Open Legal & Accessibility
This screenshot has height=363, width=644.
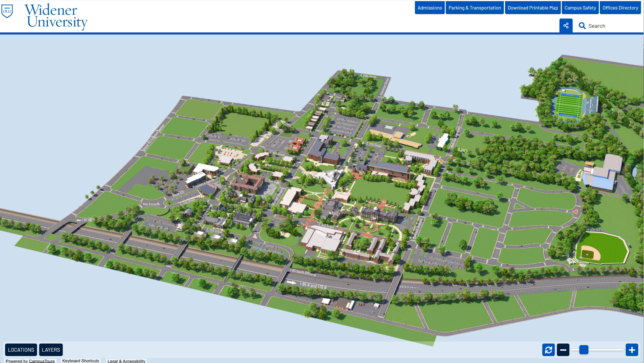(126, 361)
